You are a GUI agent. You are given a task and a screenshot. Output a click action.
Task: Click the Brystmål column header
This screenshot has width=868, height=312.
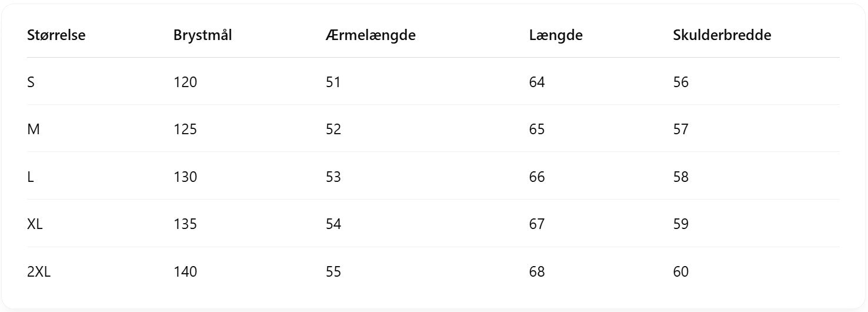point(202,35)
